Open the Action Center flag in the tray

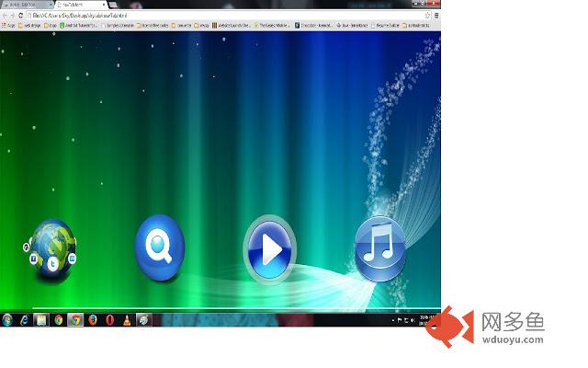point(400,320)
